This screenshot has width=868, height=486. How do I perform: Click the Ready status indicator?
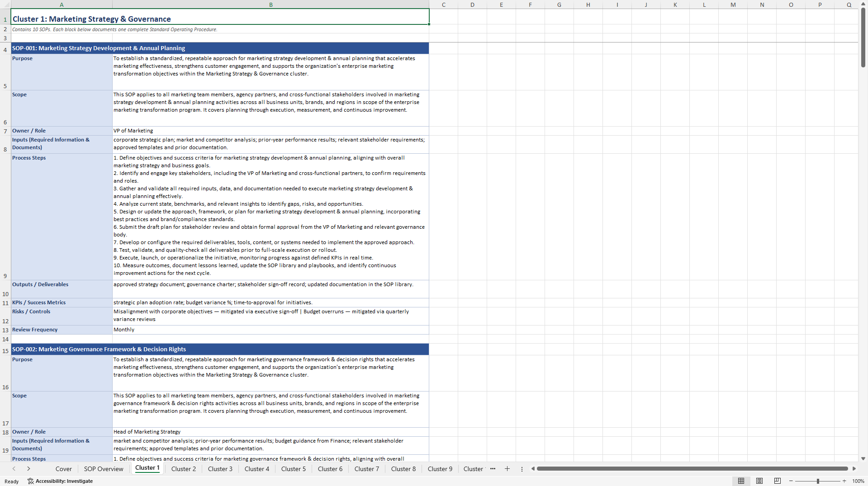11,481
